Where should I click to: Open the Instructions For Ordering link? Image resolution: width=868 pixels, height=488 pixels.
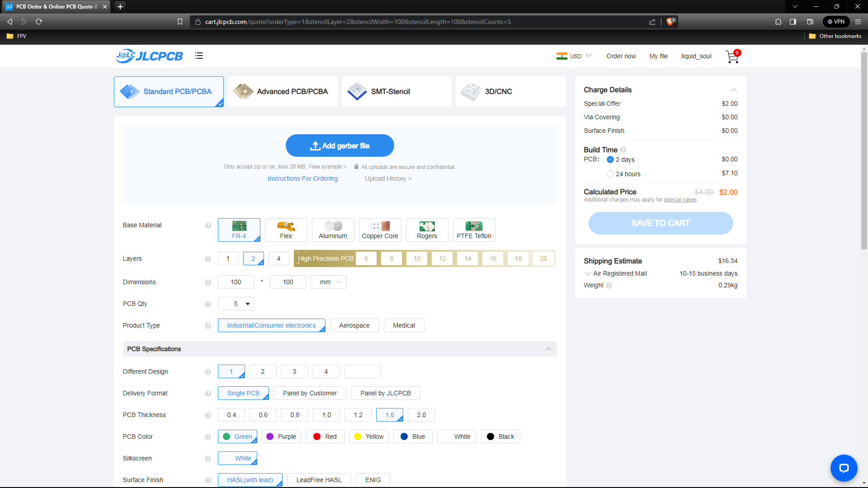(x=302, y=178)
